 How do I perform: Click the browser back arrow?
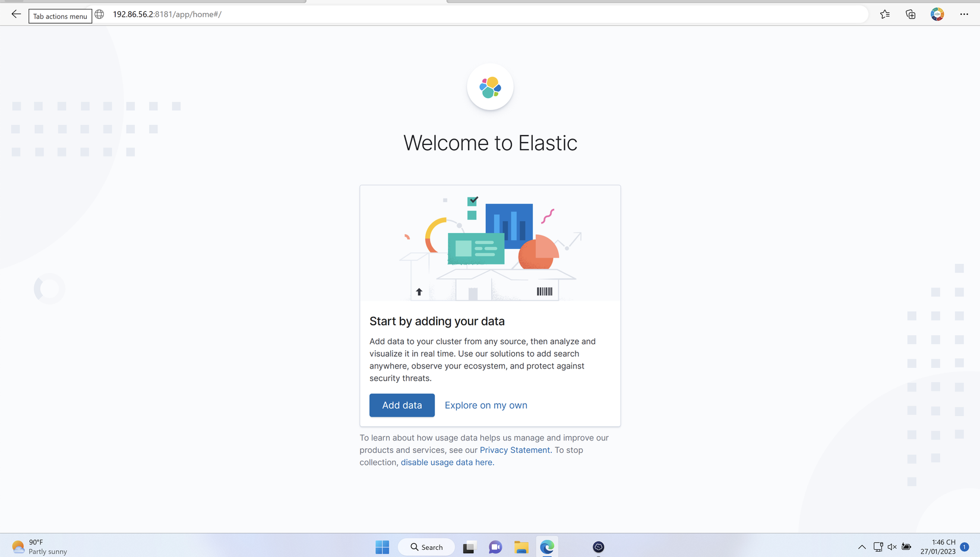click(16, 14)
